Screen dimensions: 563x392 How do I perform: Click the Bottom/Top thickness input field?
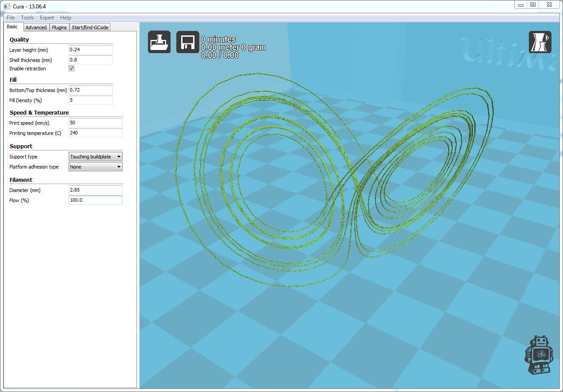[91, 90]
